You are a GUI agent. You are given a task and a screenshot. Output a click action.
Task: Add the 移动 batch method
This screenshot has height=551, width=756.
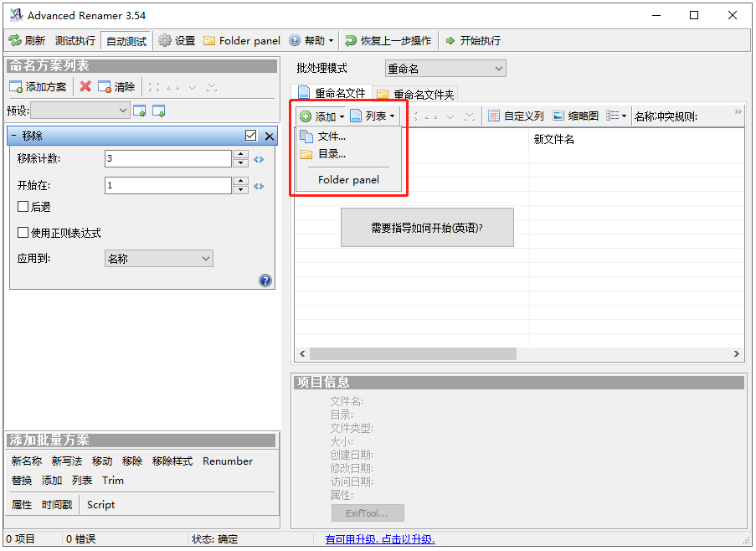(102, 461)
